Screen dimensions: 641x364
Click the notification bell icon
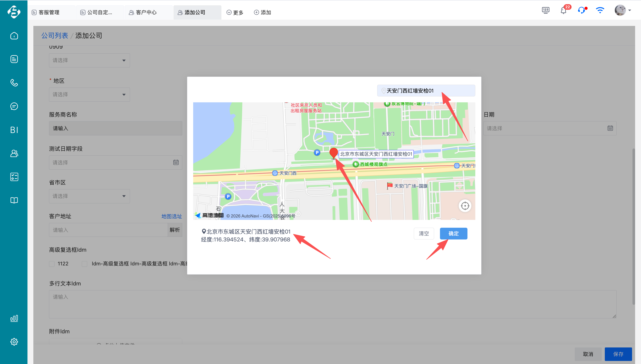[563, 11]
